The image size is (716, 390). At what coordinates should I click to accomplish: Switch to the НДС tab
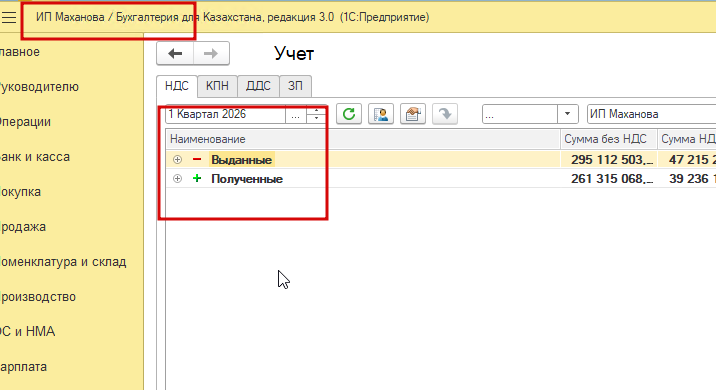[177, 86]
